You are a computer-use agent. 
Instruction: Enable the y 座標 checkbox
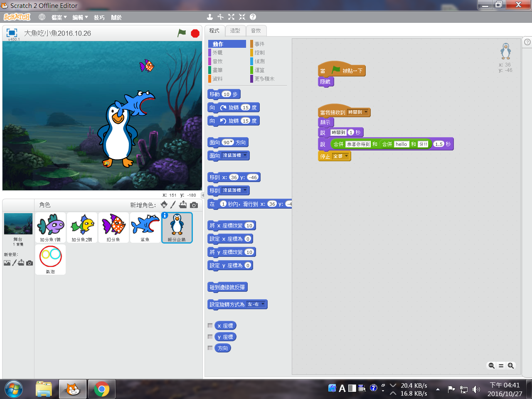tap(210, 337)
